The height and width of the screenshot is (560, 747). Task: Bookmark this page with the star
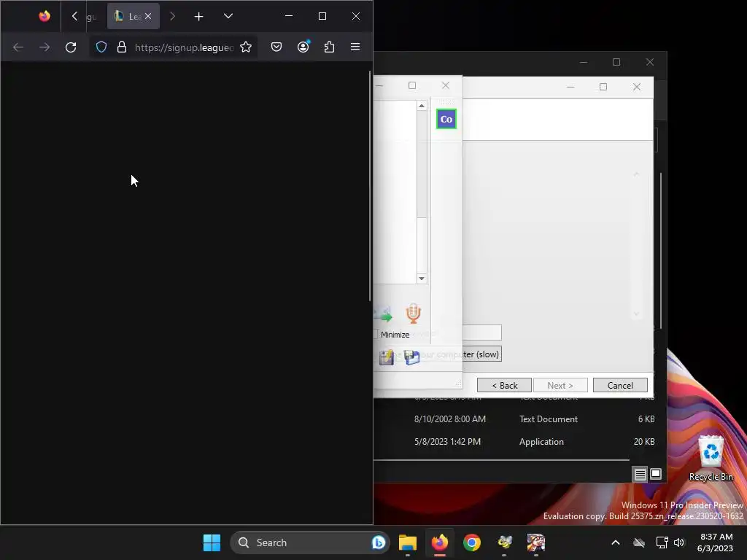[x=246, y=47]
